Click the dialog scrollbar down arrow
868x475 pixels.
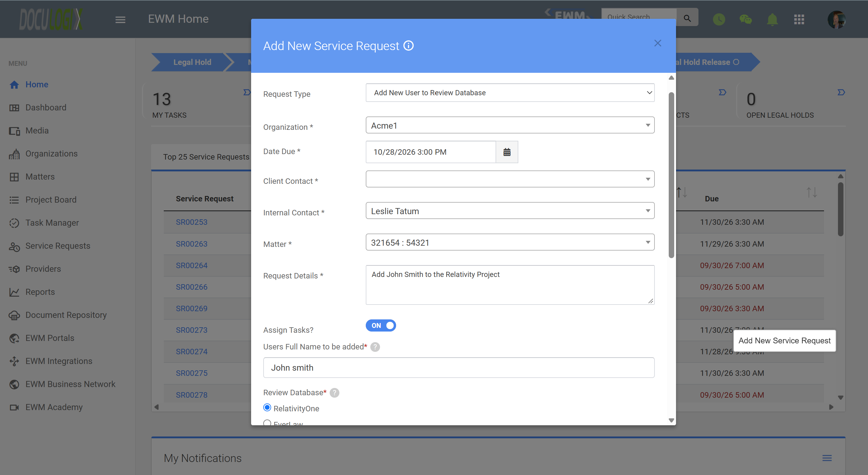pyautogui.click(x=671, y=420)
